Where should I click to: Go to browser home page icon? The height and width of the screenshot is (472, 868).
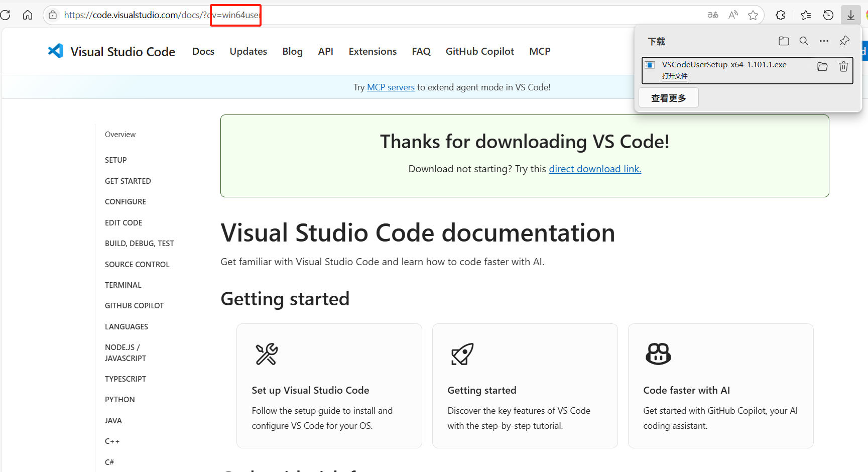[28, 15]
